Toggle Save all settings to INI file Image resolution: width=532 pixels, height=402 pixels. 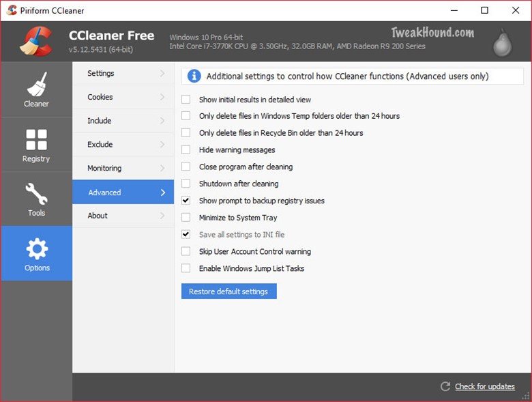[186, 234]
